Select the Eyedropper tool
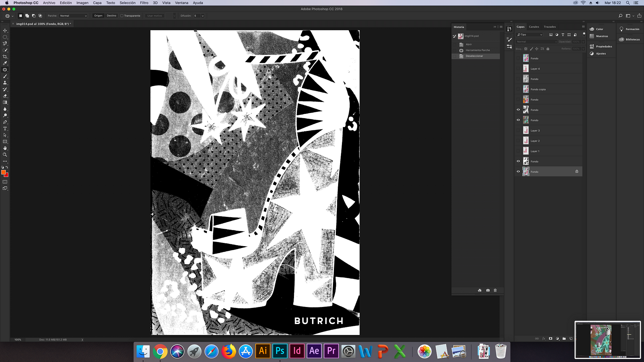 [x=5, y=63]
